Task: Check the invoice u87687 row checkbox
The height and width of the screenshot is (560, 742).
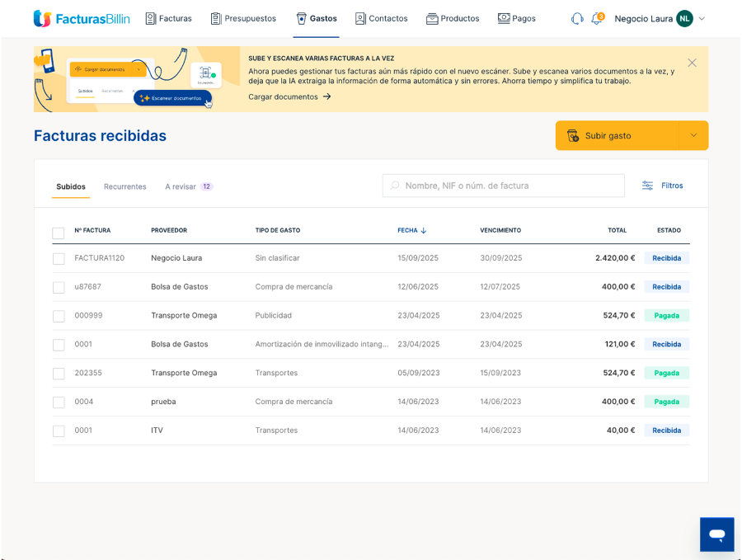Action: pos(59,288)
